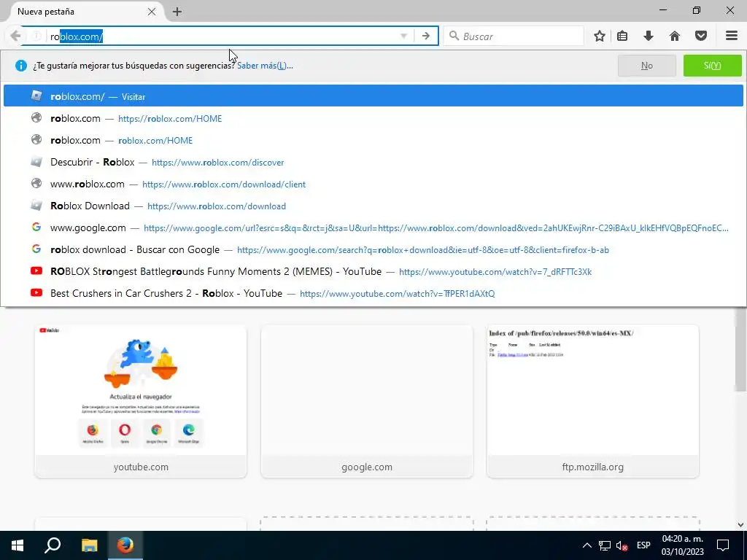
Task: Close the Nueva pestaña tab
Action: pyautogui.click(x=152, y=12)
